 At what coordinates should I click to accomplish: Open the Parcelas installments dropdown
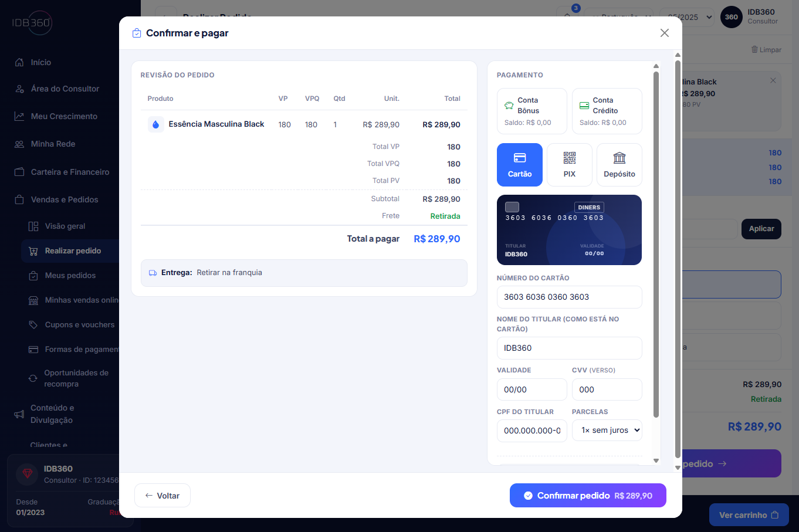(607, 431)
